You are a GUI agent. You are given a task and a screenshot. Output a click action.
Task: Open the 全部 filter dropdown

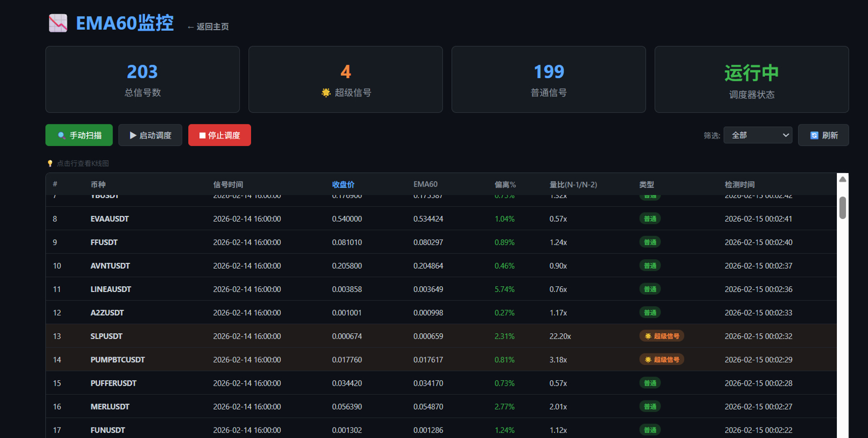pos(758,135)
